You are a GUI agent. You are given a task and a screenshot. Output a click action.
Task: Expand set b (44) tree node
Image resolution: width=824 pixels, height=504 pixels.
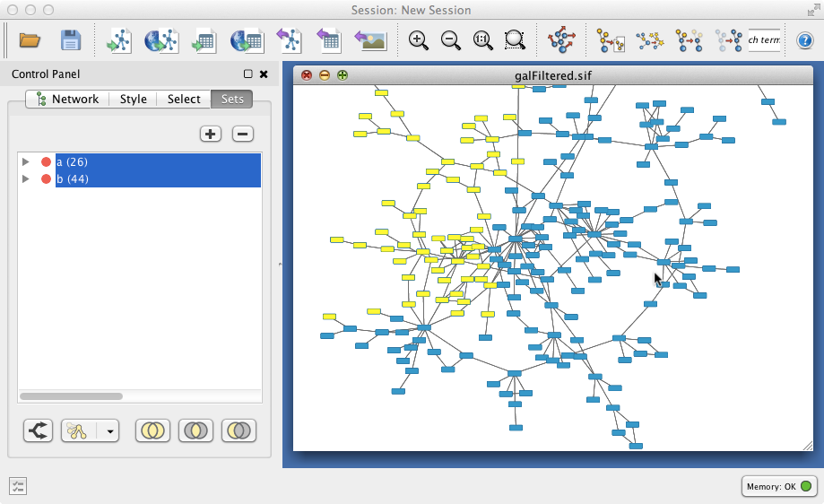pyautogui.click(x=26, y=179)
